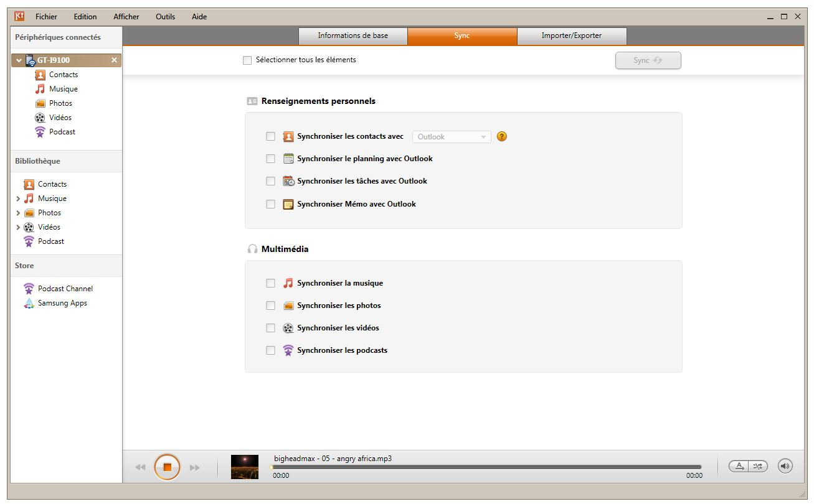Image resolution: width=814 pixels, height=504 pixels.
Task: Open the Outlook contacts sync dropdown
Action: pyautogui.click(x=452, y=137)
